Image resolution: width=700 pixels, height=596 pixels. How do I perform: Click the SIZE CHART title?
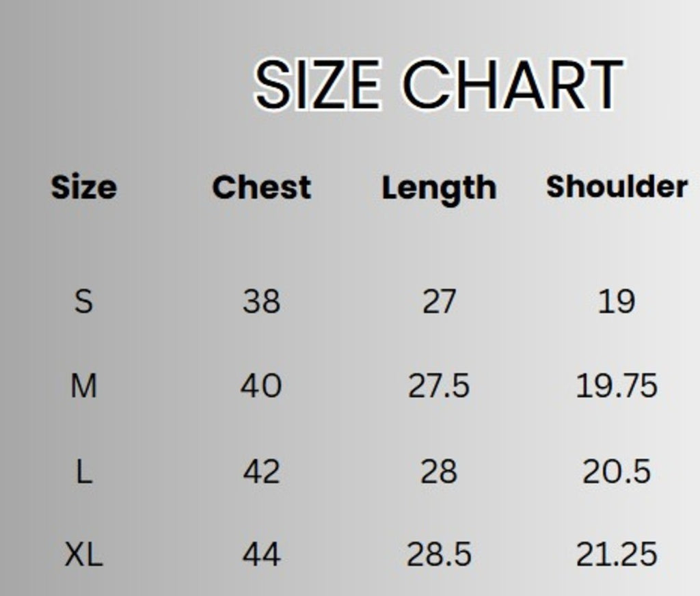pyautogui.click(x=437, y=85)
